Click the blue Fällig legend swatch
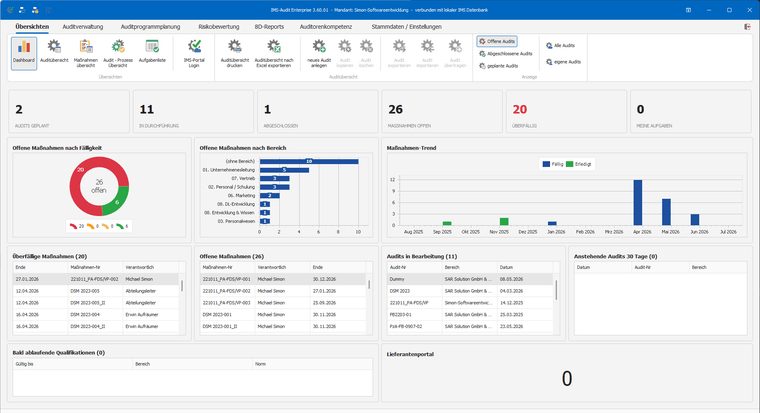Image resolution: width=760 pixels, height=413 pixels. 546,164
